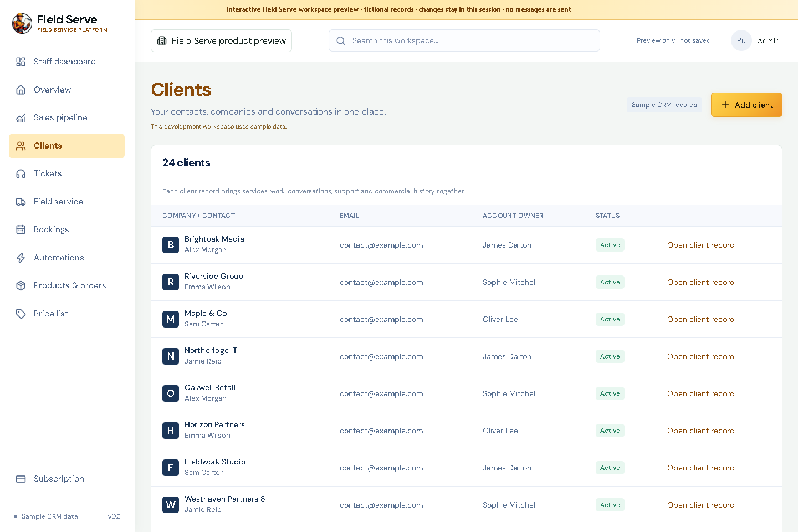Navigate to Field service
The width and height of the screenshot is (798, 532).
66,202
